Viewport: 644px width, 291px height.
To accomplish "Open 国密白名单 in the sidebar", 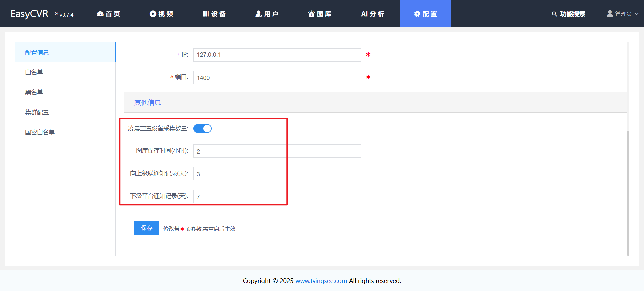I will (40, 132).
